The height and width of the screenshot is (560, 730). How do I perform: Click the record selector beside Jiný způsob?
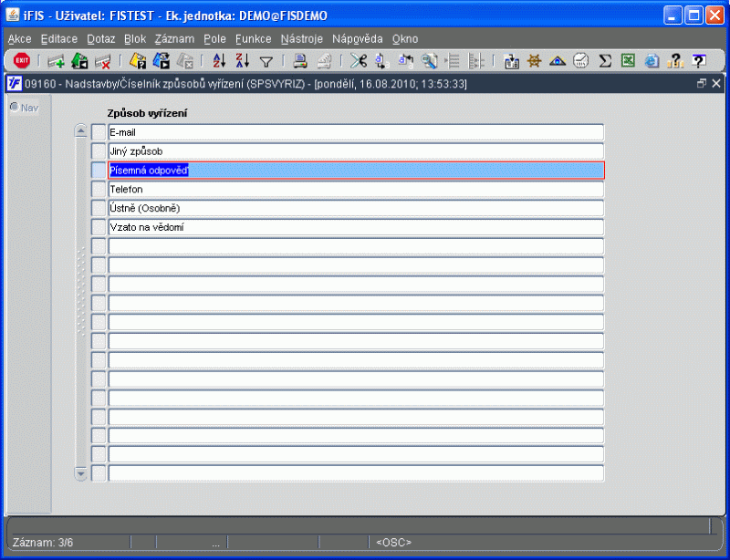tap(99, 151)
